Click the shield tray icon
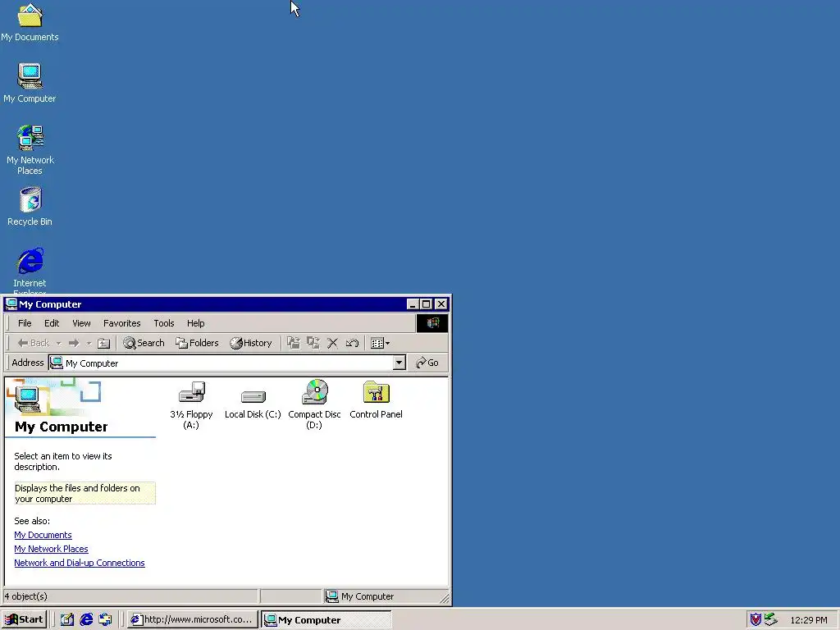 [756, 619]
